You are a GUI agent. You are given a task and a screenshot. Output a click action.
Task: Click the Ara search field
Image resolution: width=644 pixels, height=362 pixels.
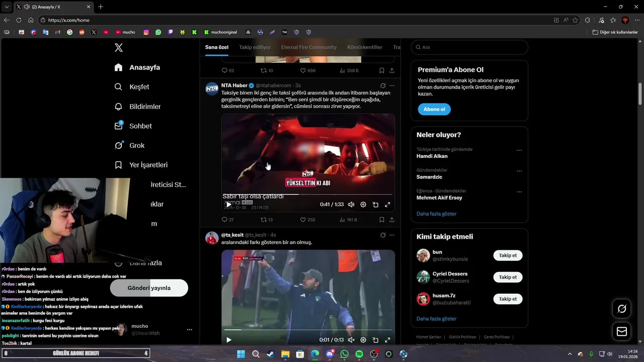click(469, 47)
